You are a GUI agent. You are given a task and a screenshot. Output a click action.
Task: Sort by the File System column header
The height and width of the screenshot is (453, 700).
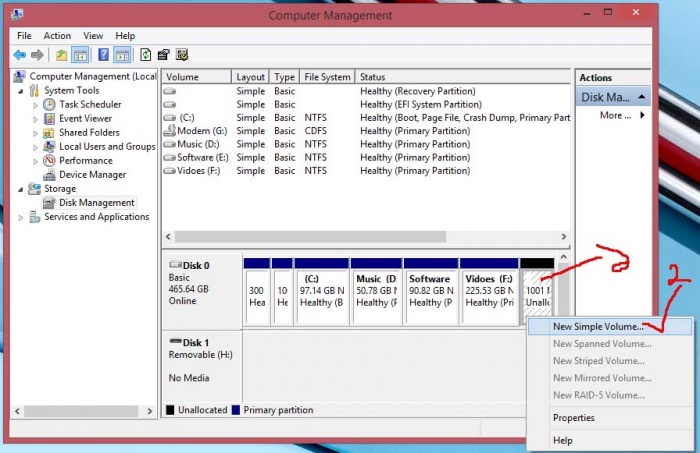point(327,77)
